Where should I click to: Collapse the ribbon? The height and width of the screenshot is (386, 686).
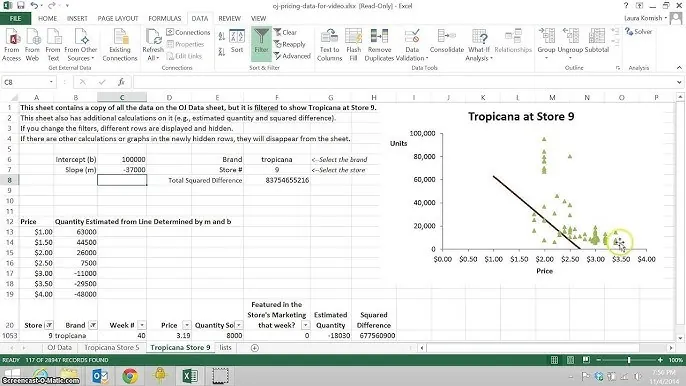click(x=679, y=67)
